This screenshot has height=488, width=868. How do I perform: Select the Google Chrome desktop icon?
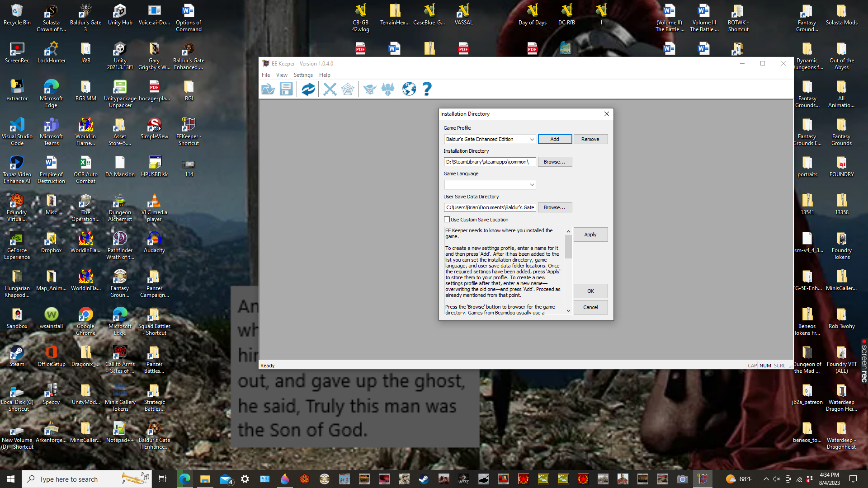click(85, 321)
